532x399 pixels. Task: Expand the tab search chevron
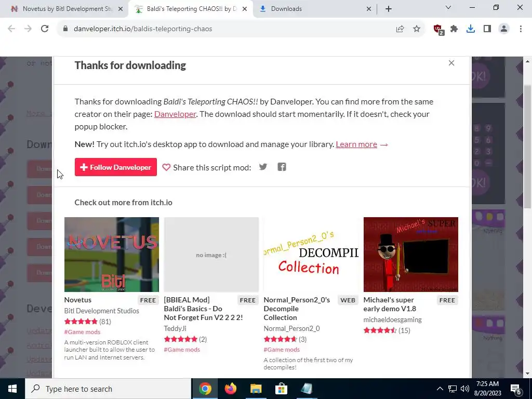[448, 7]
